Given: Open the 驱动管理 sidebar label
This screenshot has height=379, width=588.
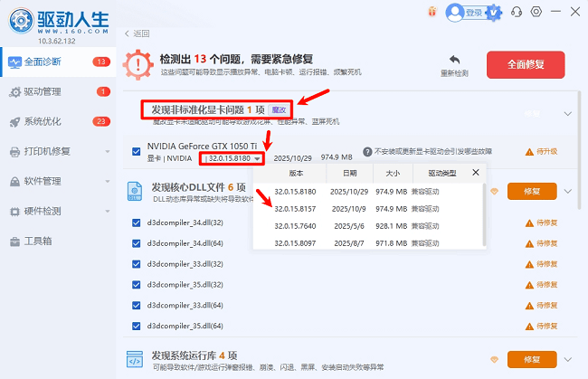Looking at the screenshot, I should 43,92.
